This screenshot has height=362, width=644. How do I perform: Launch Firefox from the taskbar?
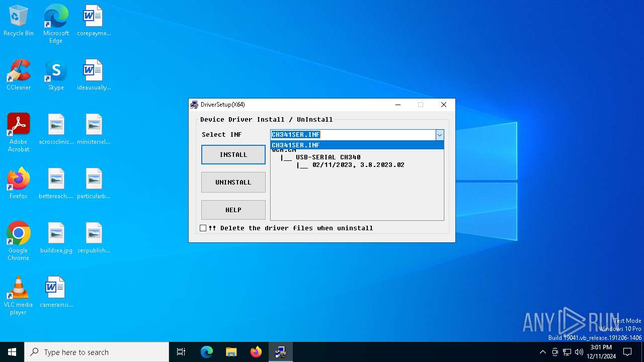tap(256, 352)
